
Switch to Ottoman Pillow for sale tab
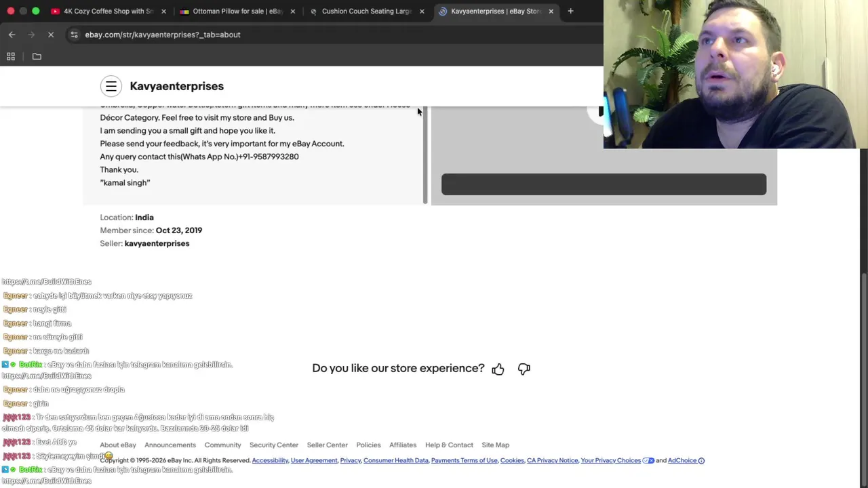point(237,12)
